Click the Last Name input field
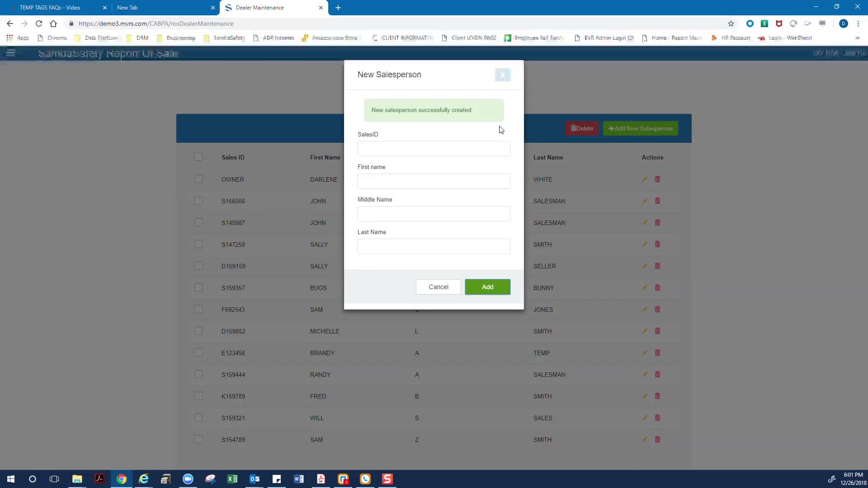Image resolution: width=868 pixels, height=488 pixels. coord(434,246)
